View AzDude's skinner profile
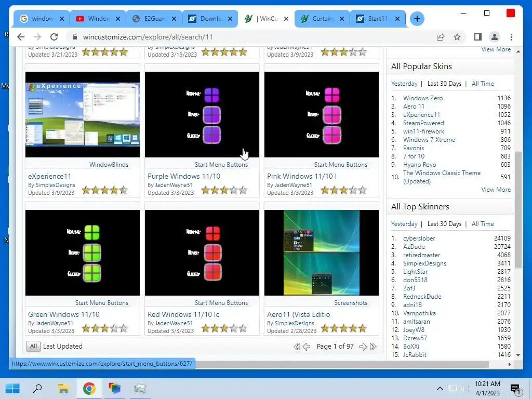 (414, 247)
